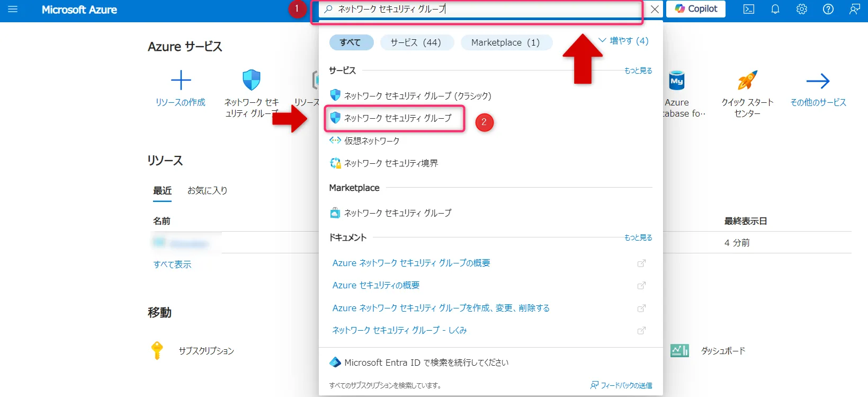
Task: Open the feedback person icon in header
Action: (x=854, y=9)
